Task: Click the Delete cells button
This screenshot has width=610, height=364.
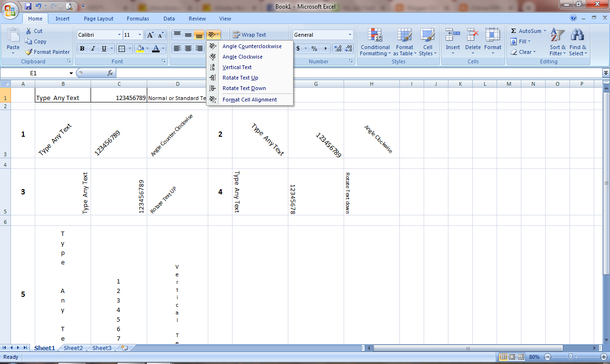Action: (473, 42)
